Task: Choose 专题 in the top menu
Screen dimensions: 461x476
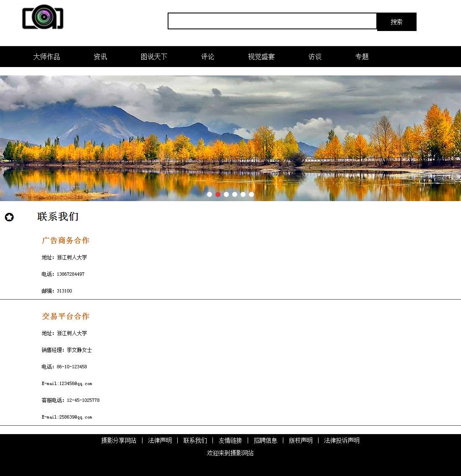Action: (x=362, y=57)
